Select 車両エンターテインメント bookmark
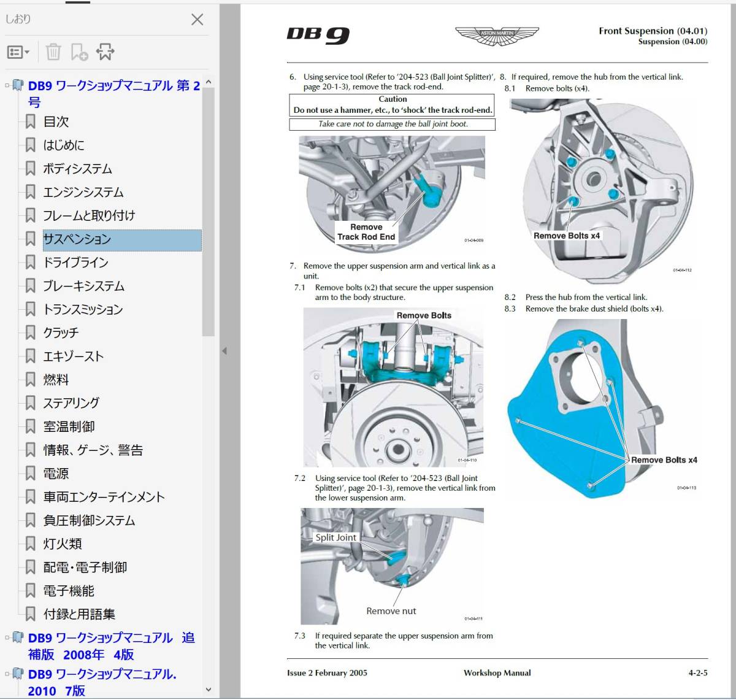This screenshot has height=700, width=736. [x=104, y=497]
